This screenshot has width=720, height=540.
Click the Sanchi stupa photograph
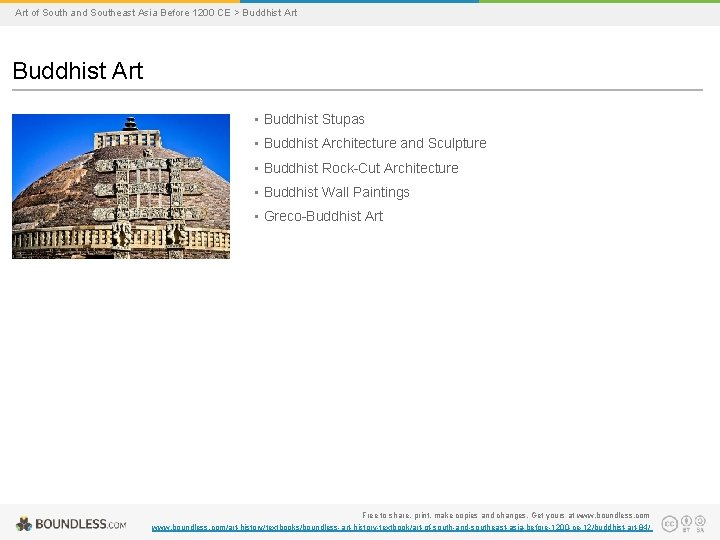pos(121,186)
